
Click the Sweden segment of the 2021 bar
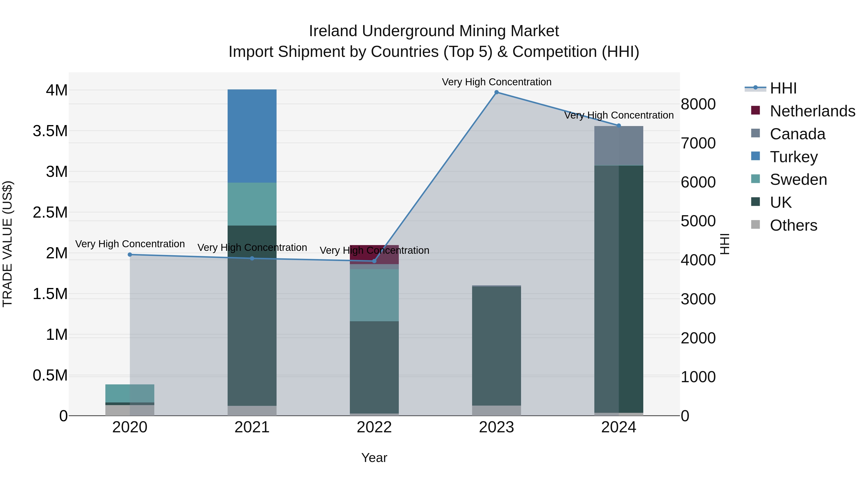click(x=252, y=204)
